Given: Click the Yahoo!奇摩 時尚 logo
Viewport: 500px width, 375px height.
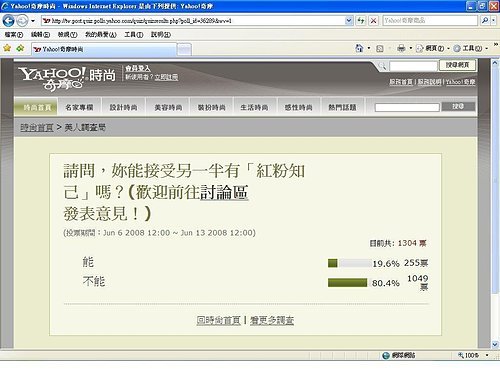Looking at the screenshot, I should 67,78.
